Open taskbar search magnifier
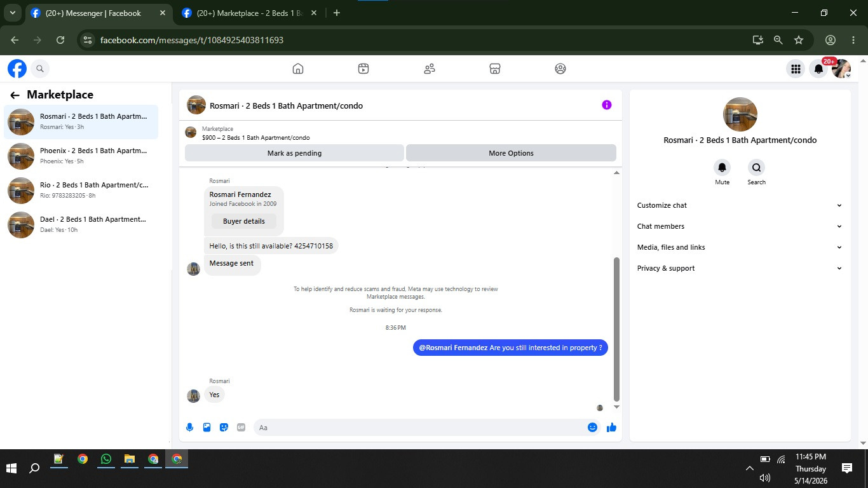 click(x=34, y=468)
